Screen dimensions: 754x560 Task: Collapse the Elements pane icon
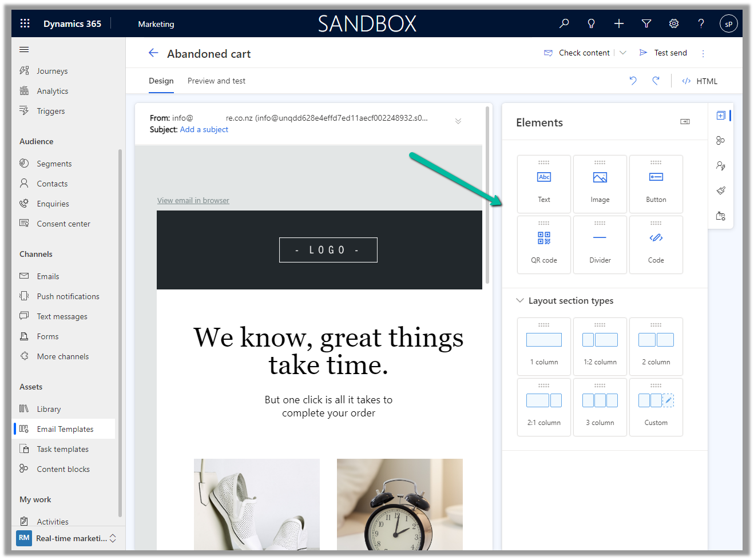[685, 122]
